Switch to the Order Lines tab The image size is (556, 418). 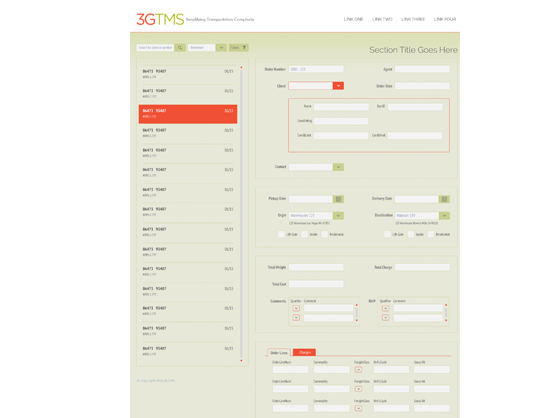tap(279, 353)
